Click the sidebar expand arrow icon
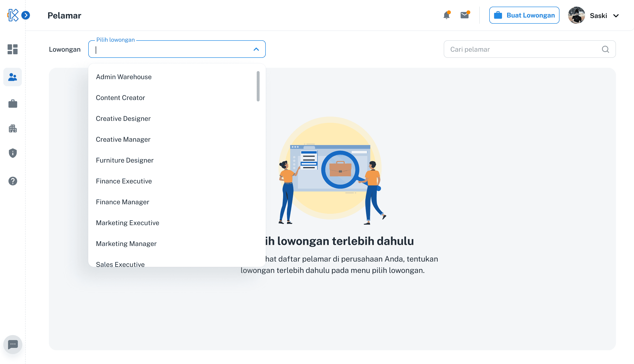 tap(26, 15)
